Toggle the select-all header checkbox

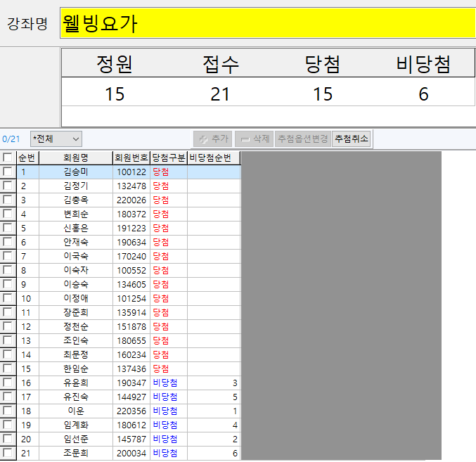(7, 158)
